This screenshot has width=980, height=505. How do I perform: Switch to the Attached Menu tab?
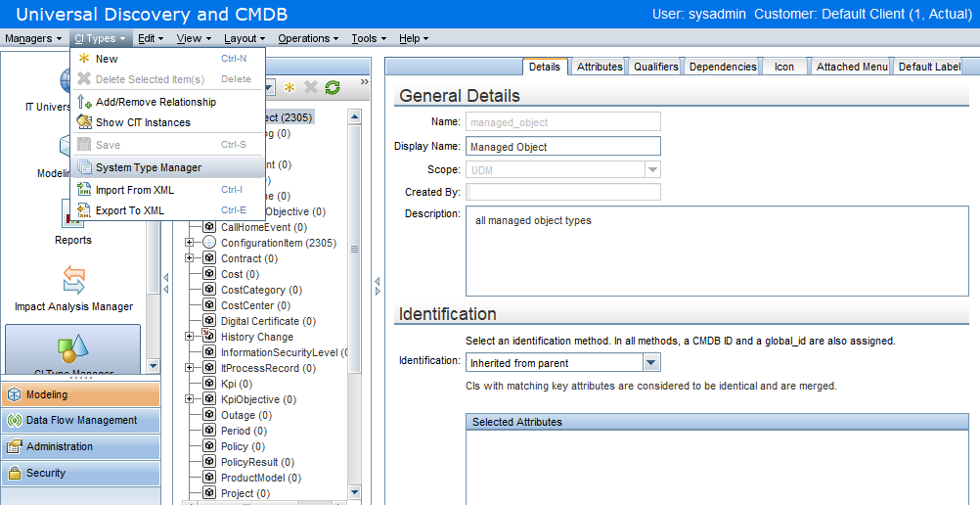click(x=852, y=67)
